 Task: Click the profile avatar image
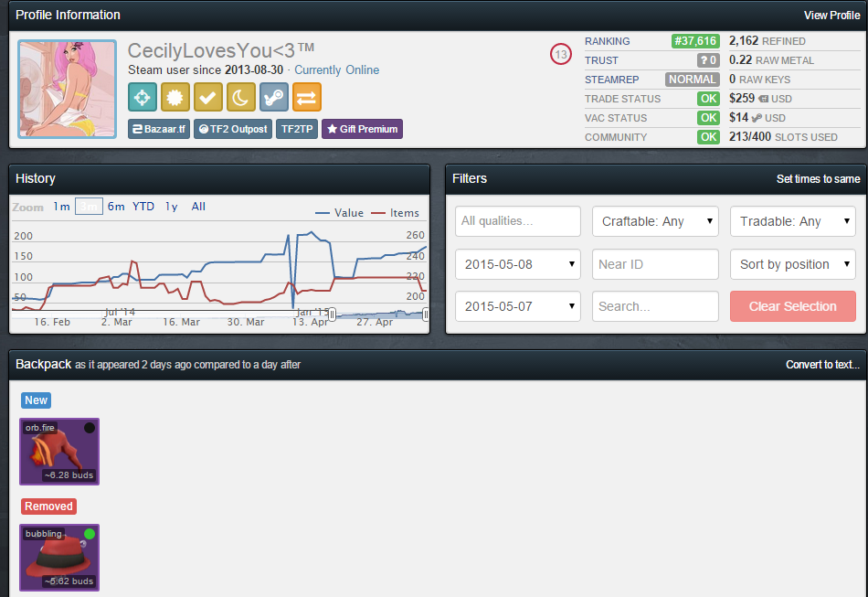(67, 89)
